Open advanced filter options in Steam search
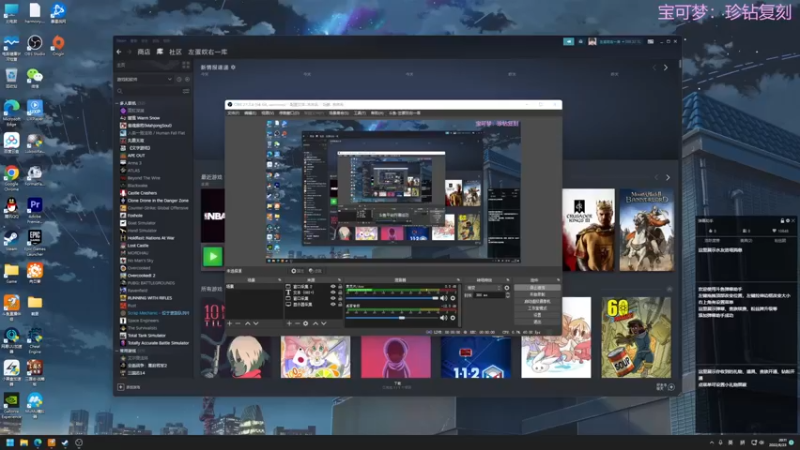The width and height of the screenshot is (800, 450). point(186,91)
